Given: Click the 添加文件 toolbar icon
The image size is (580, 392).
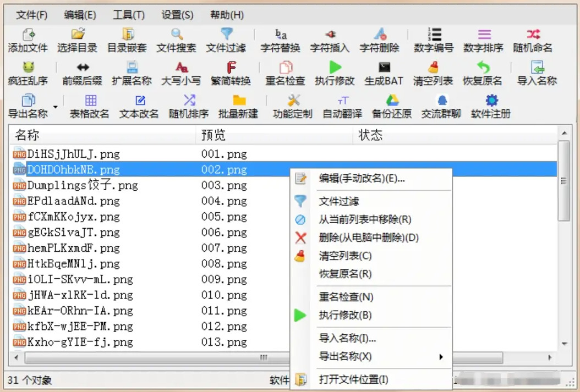Looking at the screenshot, I should (x=28, y=34).
